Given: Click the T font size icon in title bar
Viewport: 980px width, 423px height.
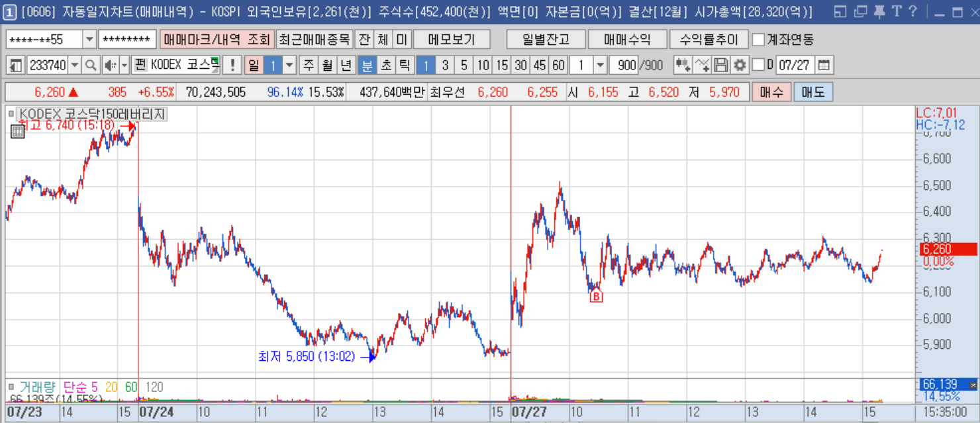Looking at the screenshot, I should (896, 11).
